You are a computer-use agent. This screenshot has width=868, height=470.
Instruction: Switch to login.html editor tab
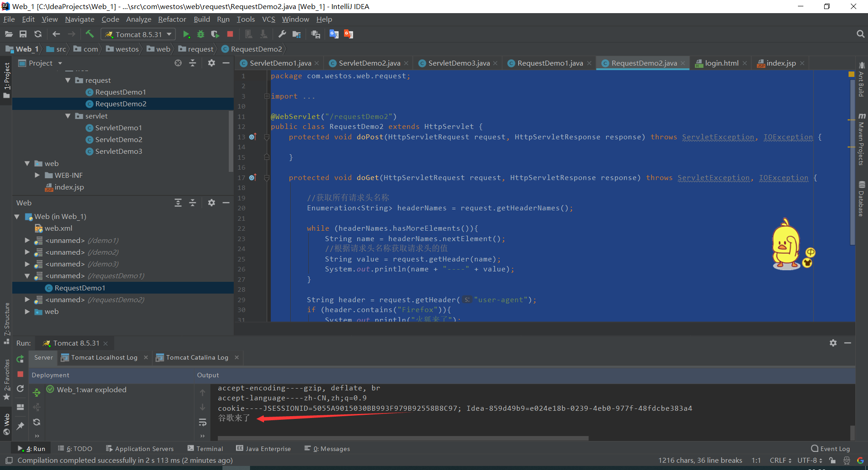tap(722, 63)
